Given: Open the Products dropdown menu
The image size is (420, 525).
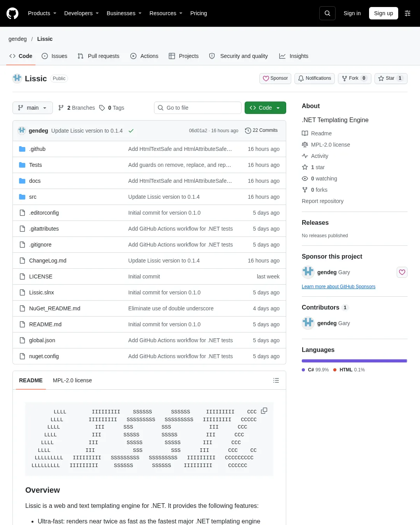Looking at the screenshot, I should click(42, 13).
